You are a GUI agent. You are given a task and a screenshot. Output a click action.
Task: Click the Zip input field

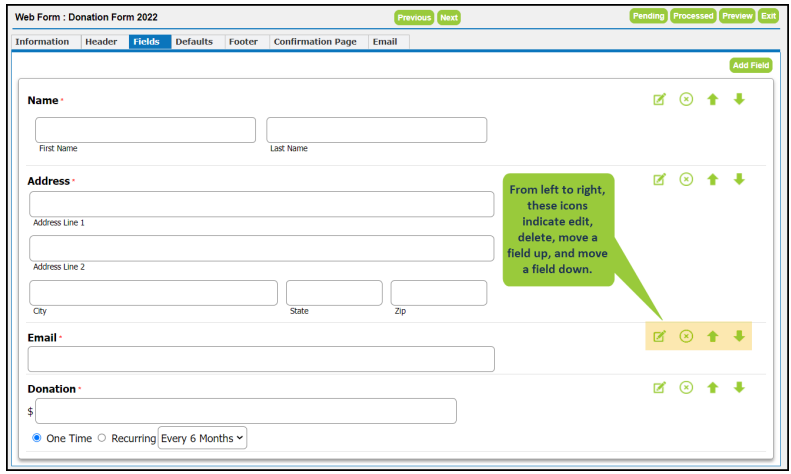(x=439, y=293)
